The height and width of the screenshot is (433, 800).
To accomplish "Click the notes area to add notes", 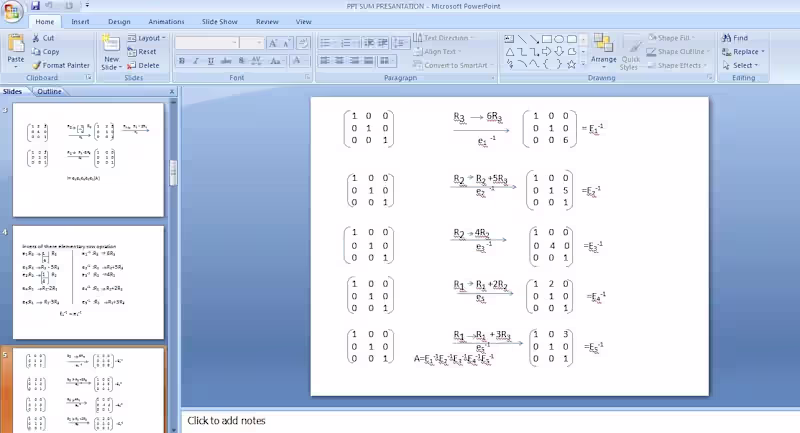I will [x=490, y=421].
